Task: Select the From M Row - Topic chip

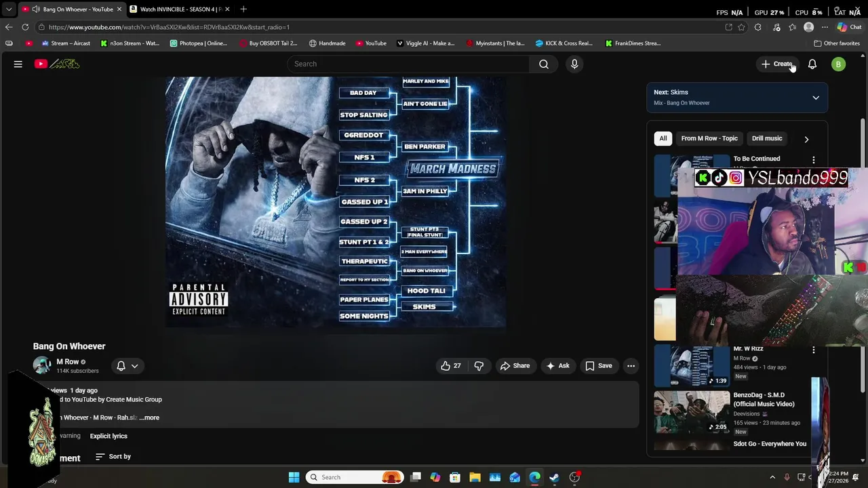Action: [x=709, y=138]
